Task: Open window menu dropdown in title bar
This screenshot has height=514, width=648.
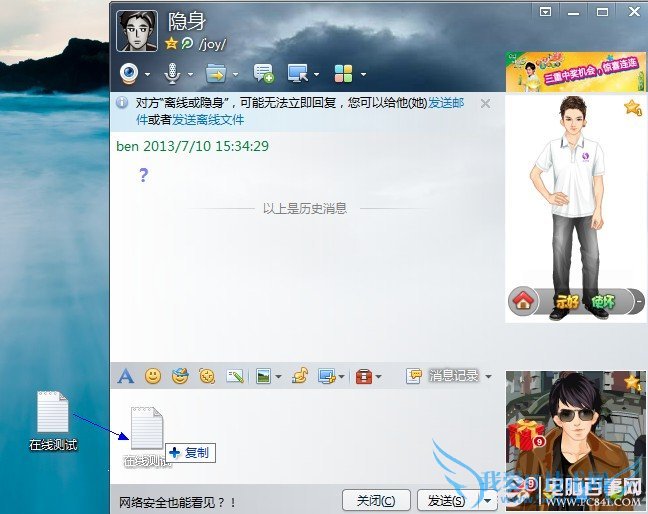Action: tap(546, 12)
